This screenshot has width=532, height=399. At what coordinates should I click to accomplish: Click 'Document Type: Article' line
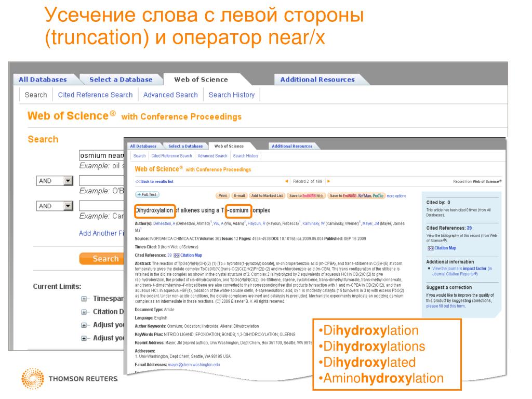[154, 310]
